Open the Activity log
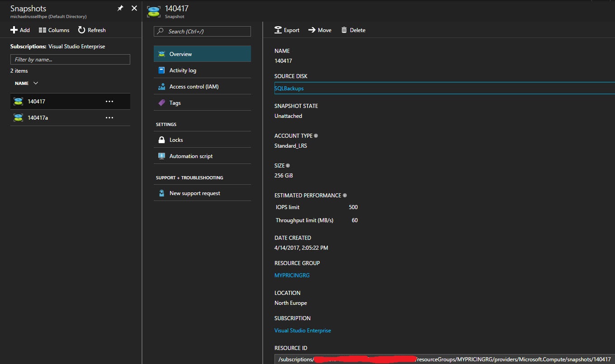615x364 pixels. pyautogui.click(x=202, y=70)
